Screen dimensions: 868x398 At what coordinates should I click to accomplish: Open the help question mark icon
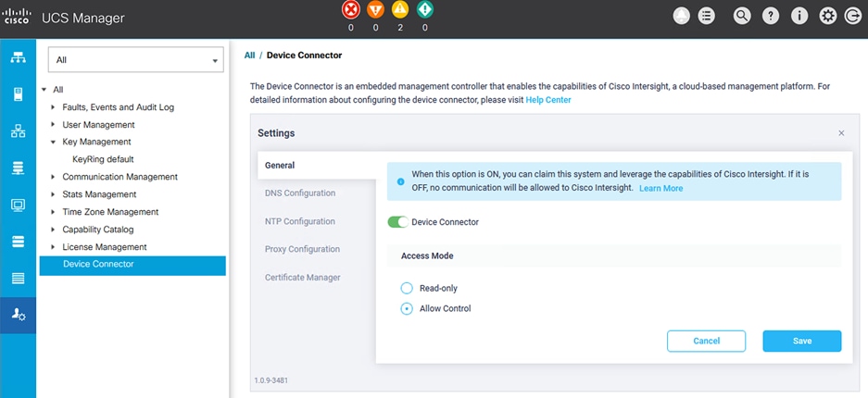point(771,16)
